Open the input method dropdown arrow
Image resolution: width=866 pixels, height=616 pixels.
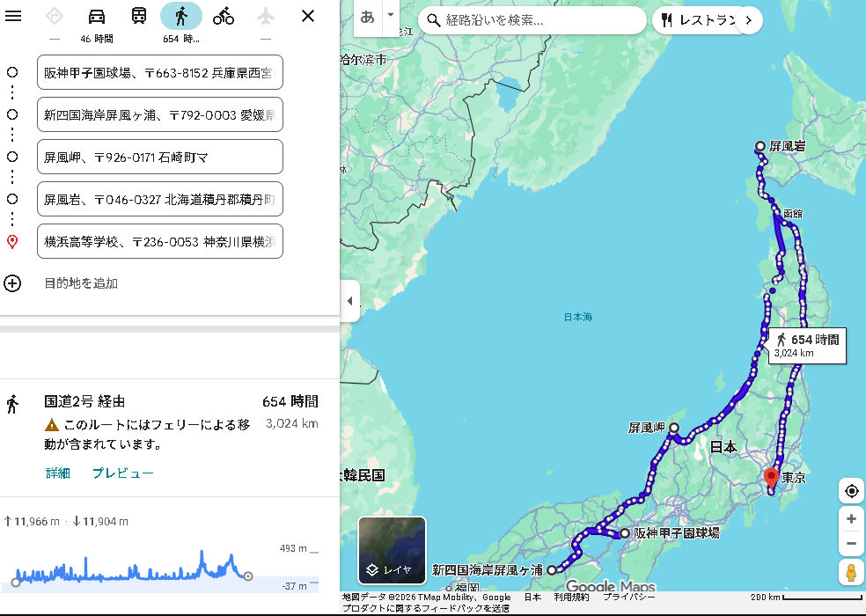coord(391,17)
